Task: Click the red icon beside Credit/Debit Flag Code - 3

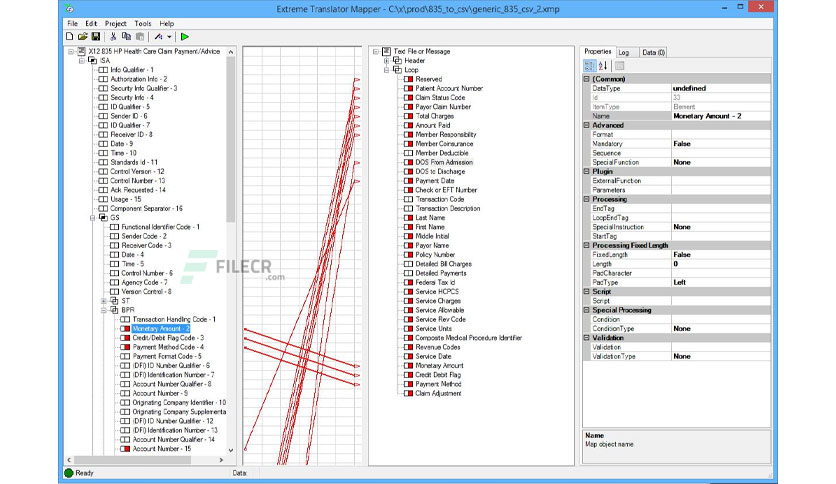Action: tap(125, 338)
